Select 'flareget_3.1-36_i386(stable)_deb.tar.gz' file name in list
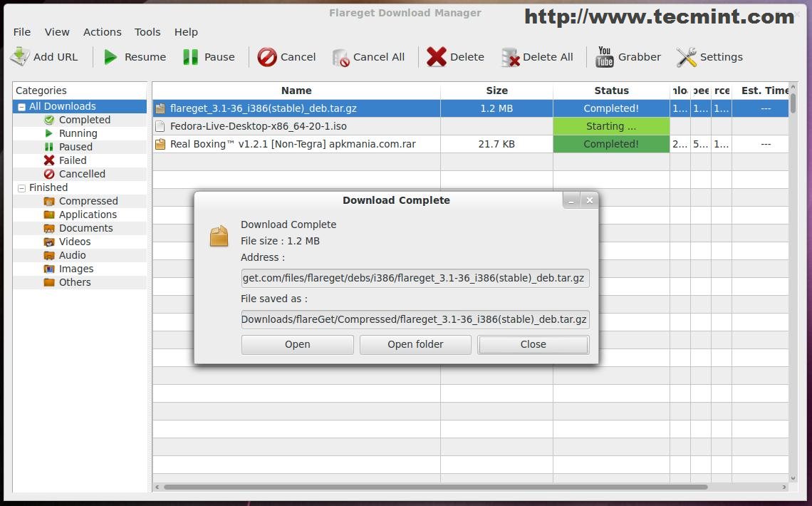The image size is (812, 506). tap(264, 108)
